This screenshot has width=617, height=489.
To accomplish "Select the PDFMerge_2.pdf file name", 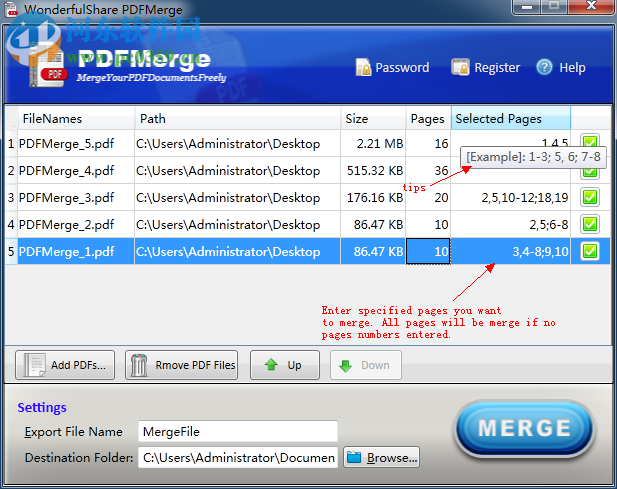I will click(x=67, y=225).
